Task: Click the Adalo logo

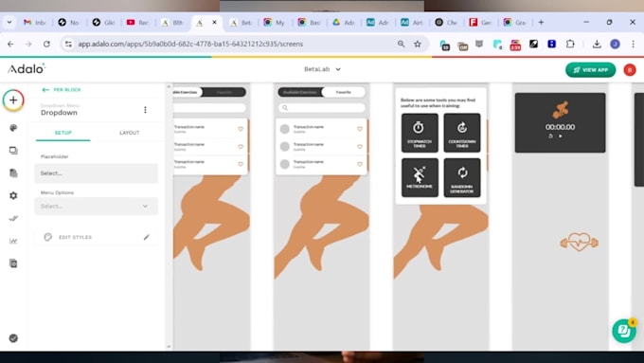Action: (x=27, y=69)
